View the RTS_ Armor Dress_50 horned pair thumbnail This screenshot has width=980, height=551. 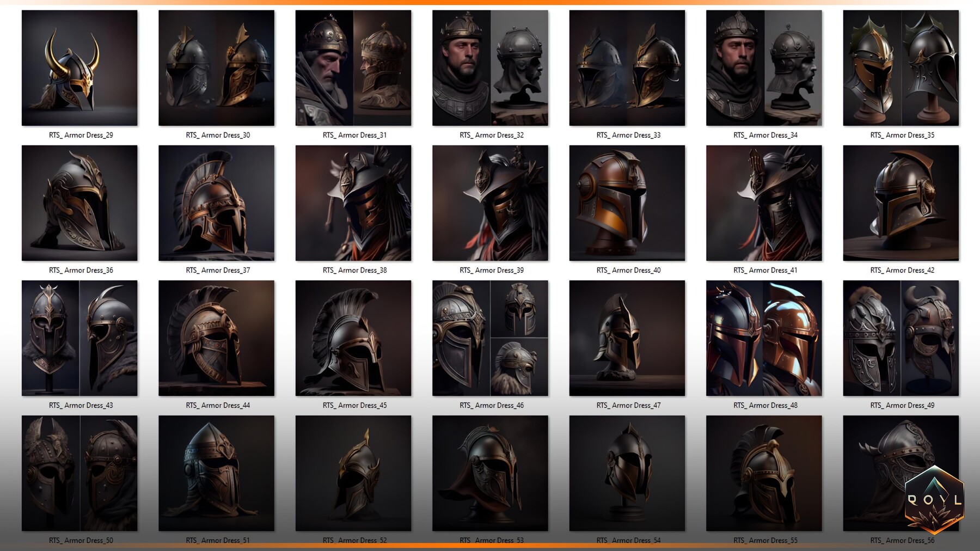point(79,473)
